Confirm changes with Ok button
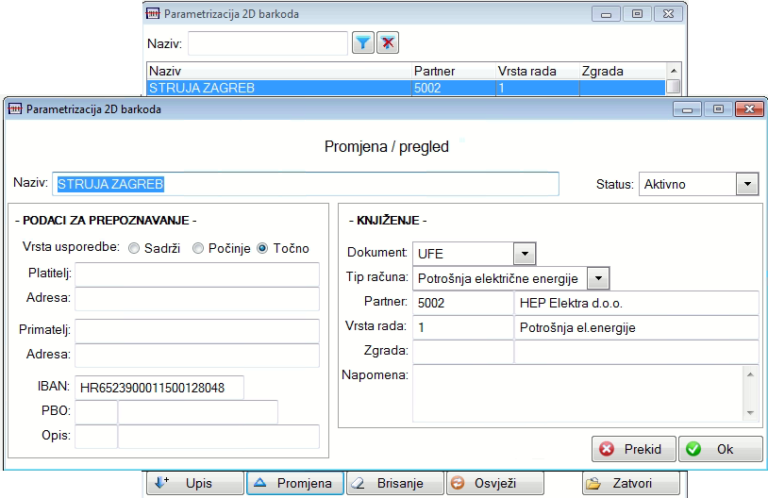This screenshot has width=768, height=498. pos(720,449)
